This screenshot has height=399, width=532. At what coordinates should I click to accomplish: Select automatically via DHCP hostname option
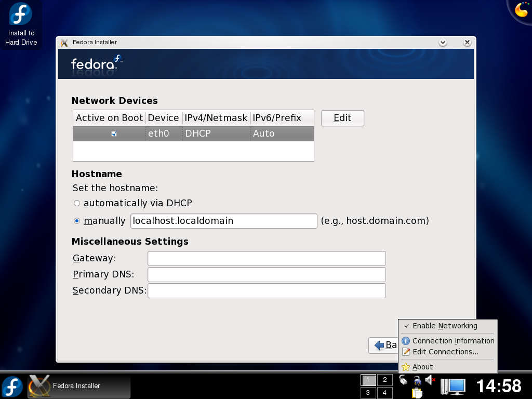point(77,203)
